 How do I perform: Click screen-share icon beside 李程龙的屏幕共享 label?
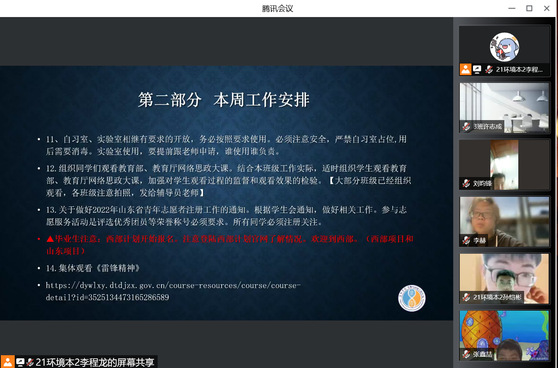pos(20,362)
